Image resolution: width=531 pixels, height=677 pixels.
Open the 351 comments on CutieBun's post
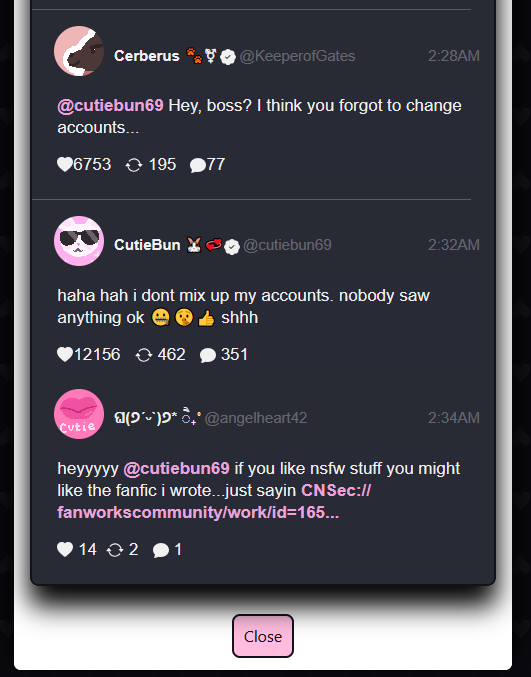[208, 355]
